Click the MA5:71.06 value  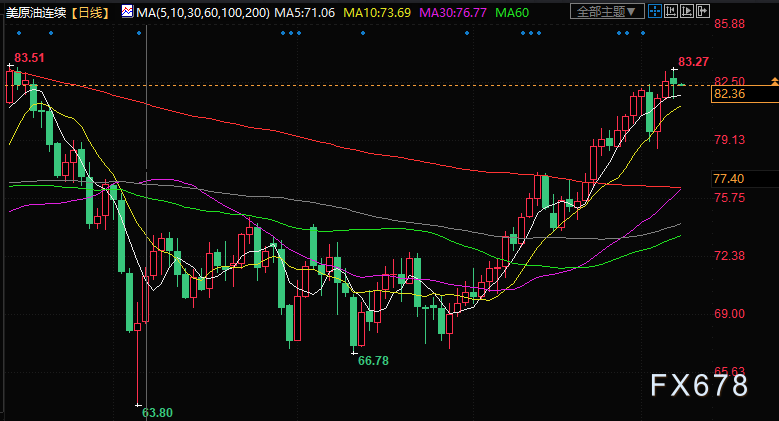tap(305, 12)
